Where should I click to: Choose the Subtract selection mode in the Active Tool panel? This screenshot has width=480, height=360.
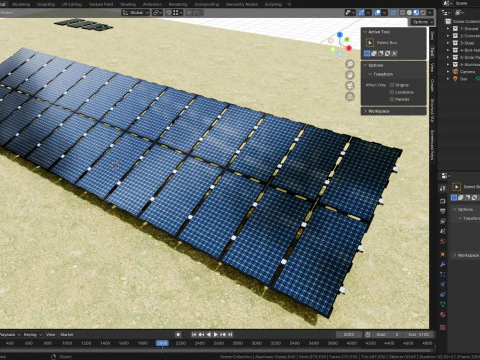click(381, 53)
